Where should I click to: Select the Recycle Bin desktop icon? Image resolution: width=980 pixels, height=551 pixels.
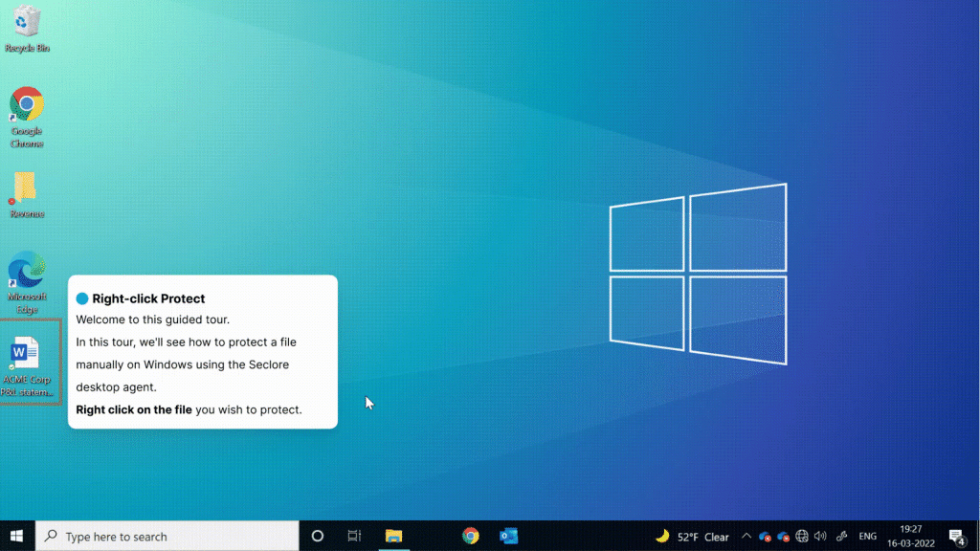click(26, 29)
